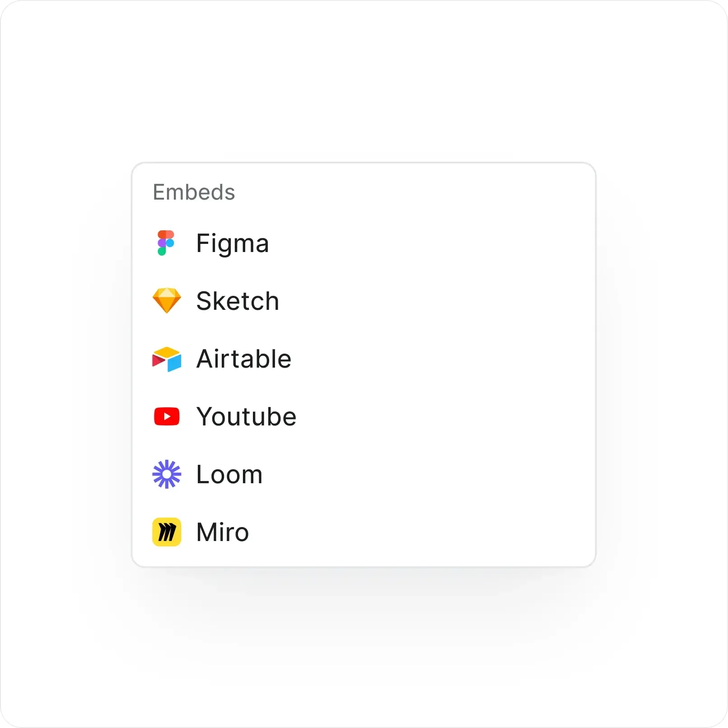Open the Sketch embed option
Image resolution: width=728 pixels, height=728 pixels.
point(237,301)
